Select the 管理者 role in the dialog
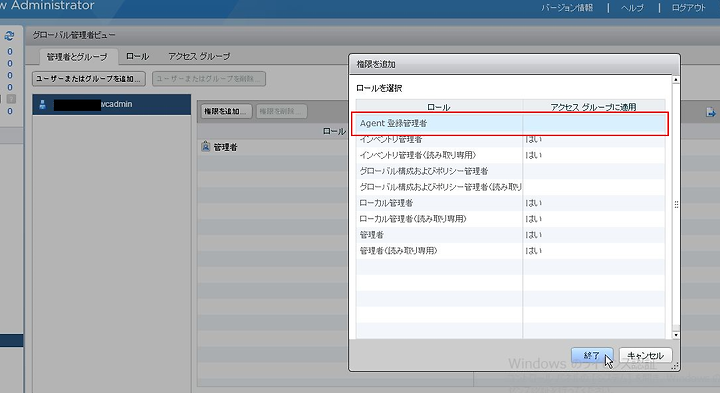720x393 pixels. (510, 235)
